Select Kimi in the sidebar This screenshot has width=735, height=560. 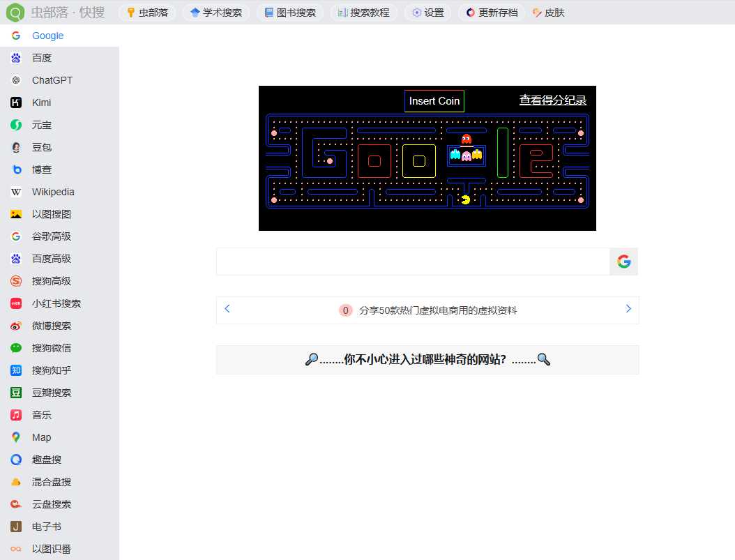tap(41, 103)
